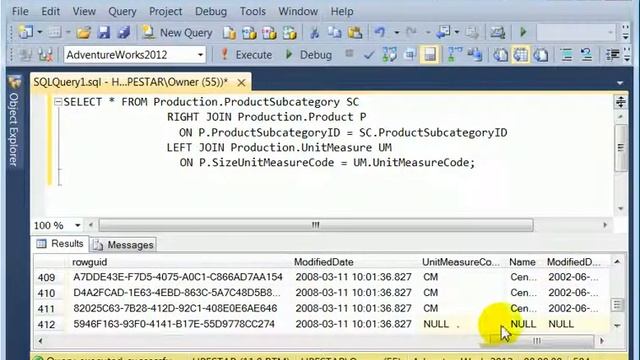Click the editor horizontal scrollbar thumb
The height and width of the screenshot is (360, 640).
pos(316,225)
